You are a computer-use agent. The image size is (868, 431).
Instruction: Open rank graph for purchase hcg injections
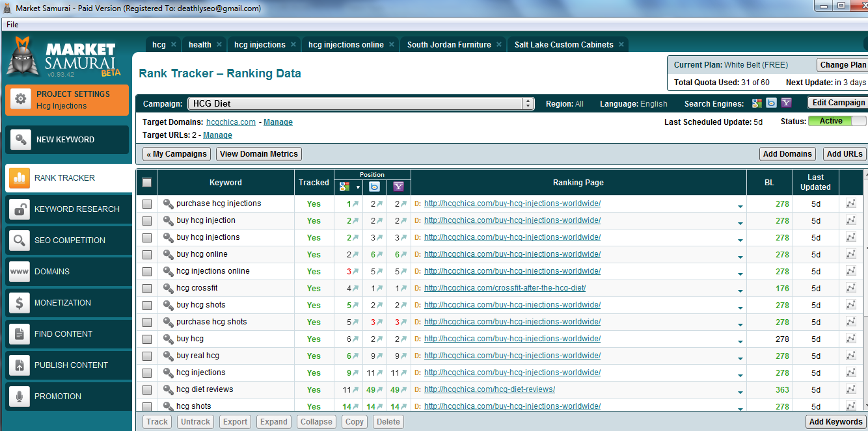[x=850, y=203]
